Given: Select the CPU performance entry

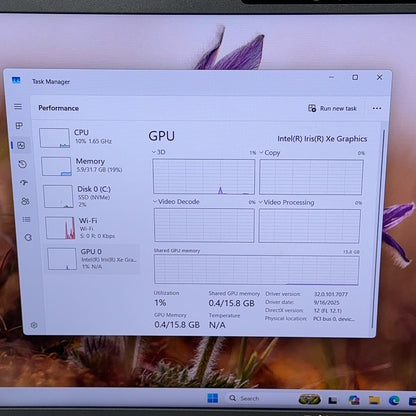Looking at the screenshot, I should (x=88, y=138).
